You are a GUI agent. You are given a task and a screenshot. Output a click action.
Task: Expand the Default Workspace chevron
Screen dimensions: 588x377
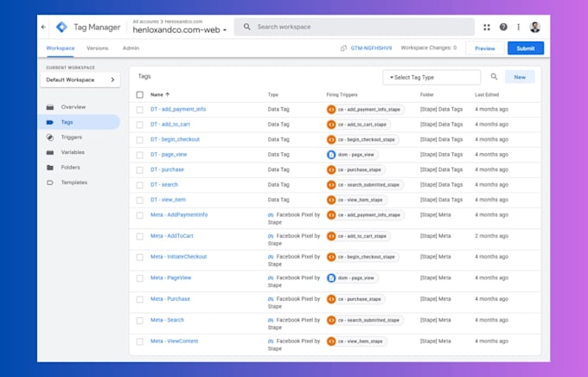click(112, 80)
